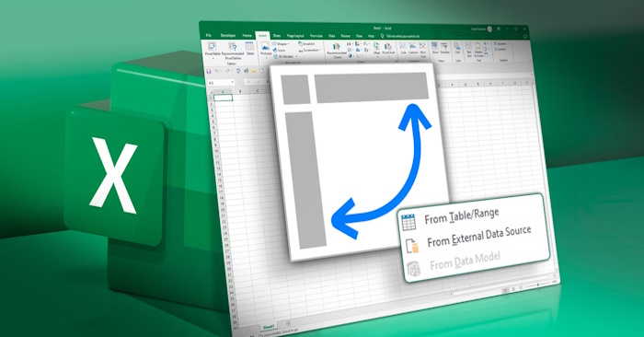Open the Screenshot dropdown
Viewport: 644px width, 337px height.
point(310,50)
